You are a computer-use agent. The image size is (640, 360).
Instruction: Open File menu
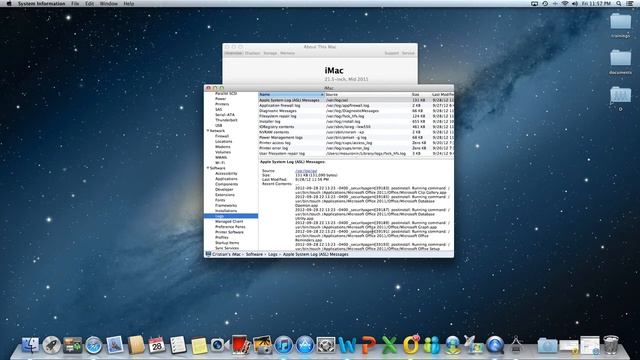(75, 3)
